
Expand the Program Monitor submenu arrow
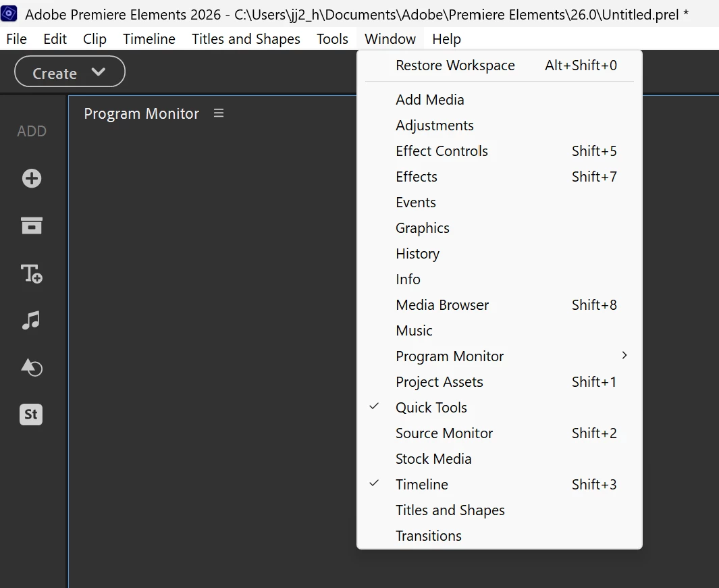[x=624, y=356]
